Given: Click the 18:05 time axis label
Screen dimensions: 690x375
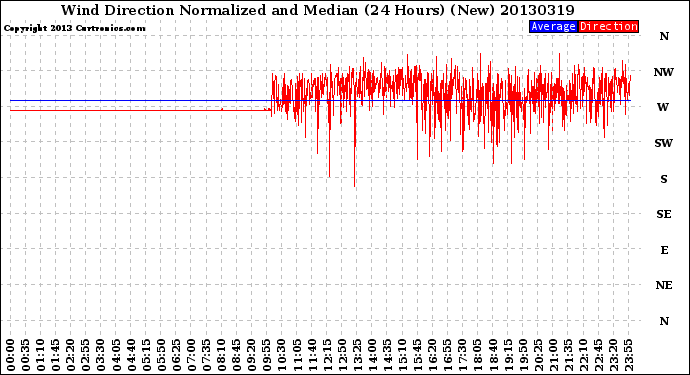Looking at the screenshot, I should (478, 355).
